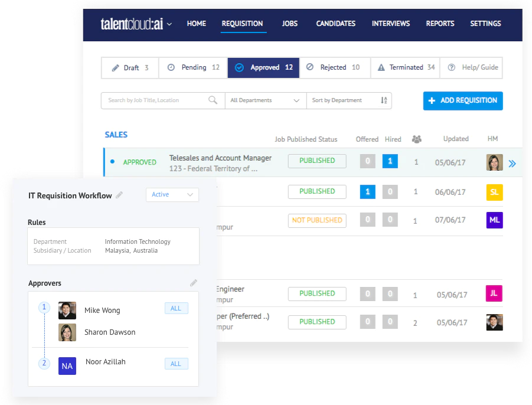Go to the Candidates menu
The image size is (532, 405).
click(x=335, y=24)
